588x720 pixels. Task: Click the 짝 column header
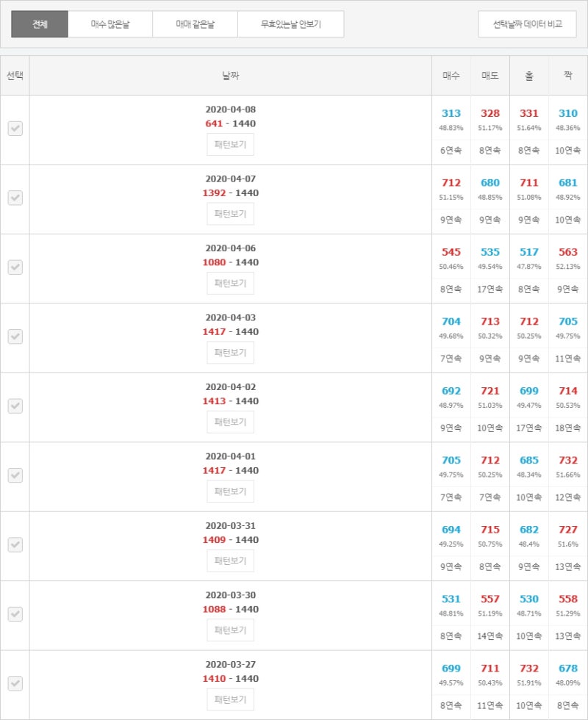(x=568, y=76)
